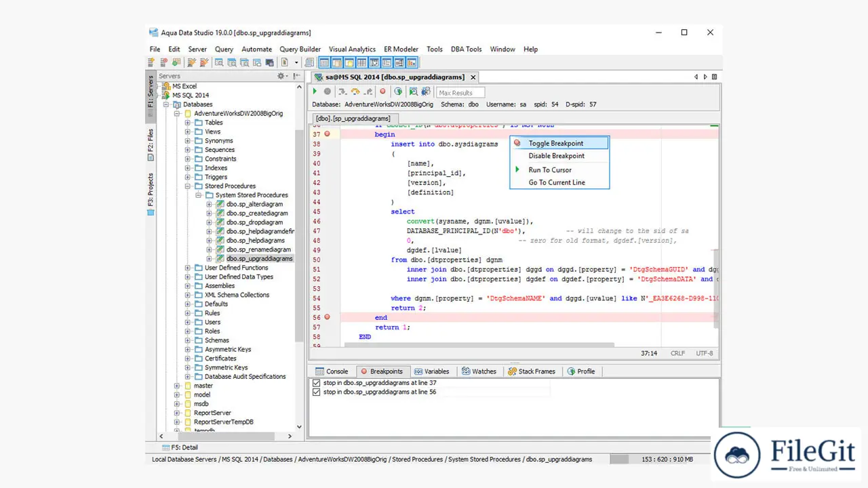The width and height of the screenshot is (868, 488).
Task: Switch to the Console tab
Action: coord(332,371)
